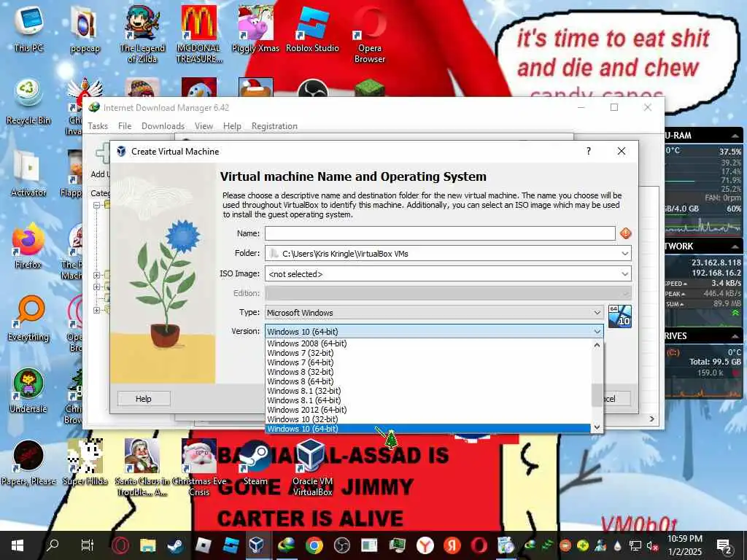Collapse the Version dropdown

pos(597,332)
